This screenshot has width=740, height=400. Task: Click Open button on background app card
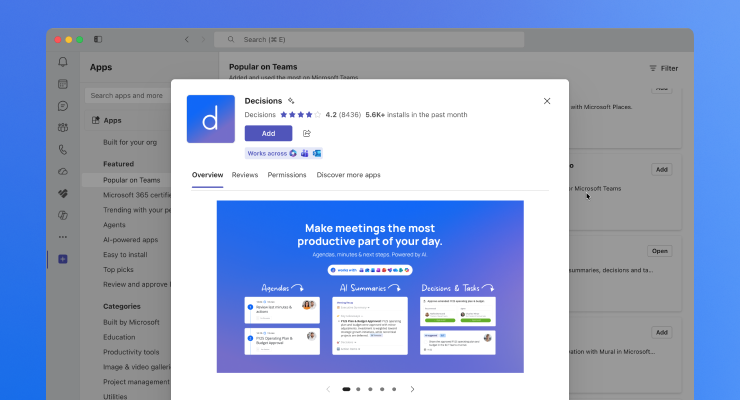tap(660, 251)
